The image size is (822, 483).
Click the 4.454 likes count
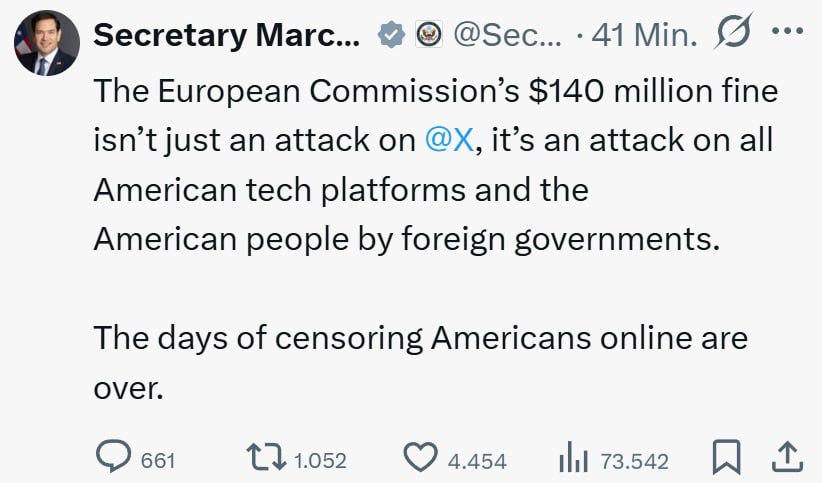click(477, 461)
